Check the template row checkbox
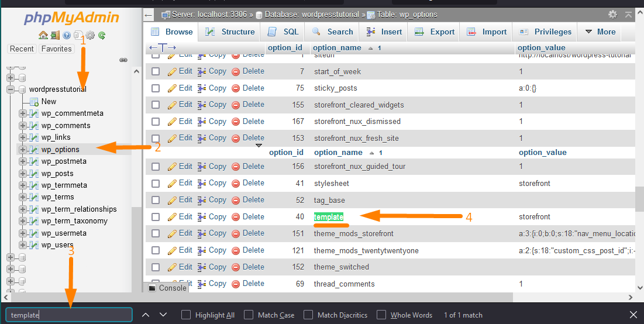This screenshot has height=324, width=644. pos(156,217)
